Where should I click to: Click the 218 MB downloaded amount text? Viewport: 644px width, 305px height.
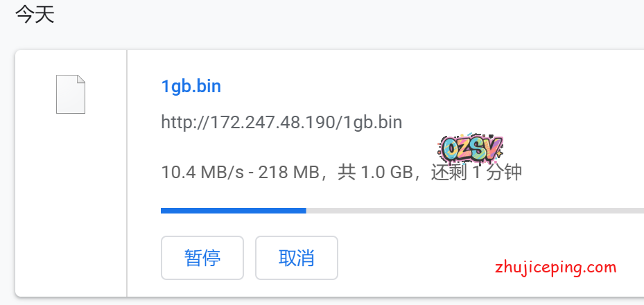tap(289, 173)
